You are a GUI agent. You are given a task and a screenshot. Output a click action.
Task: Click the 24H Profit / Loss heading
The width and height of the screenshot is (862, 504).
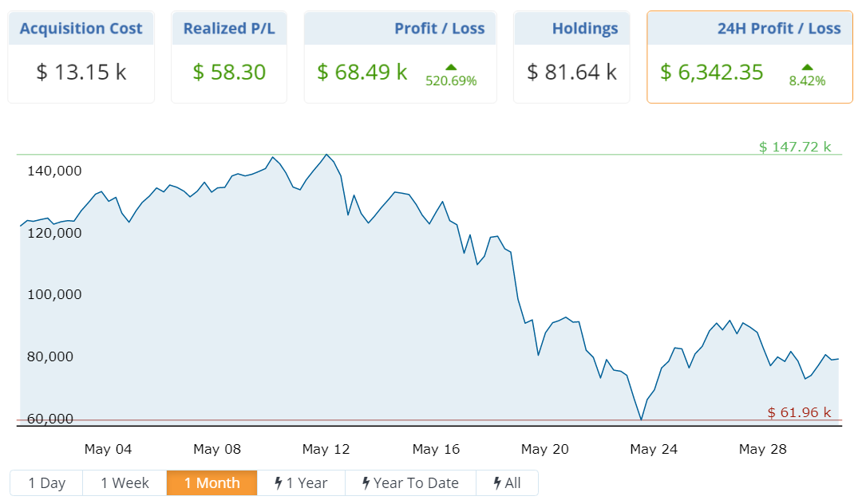pyautogui.click(x=779, y=29)
